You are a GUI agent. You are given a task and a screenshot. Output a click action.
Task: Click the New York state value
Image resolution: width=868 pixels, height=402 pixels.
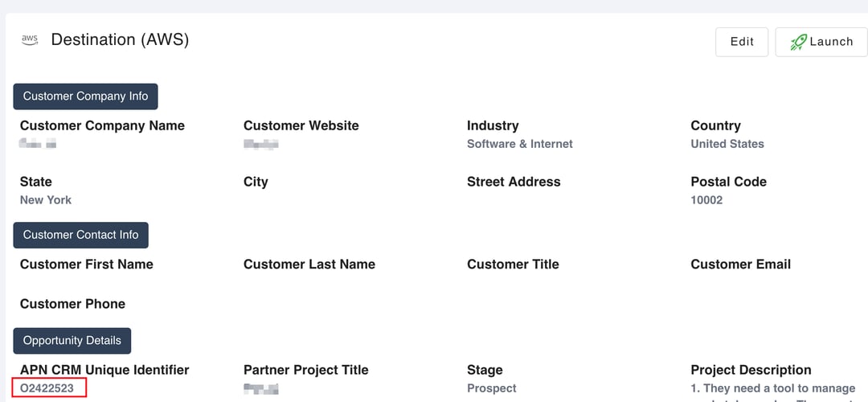[x=46, y=199]
